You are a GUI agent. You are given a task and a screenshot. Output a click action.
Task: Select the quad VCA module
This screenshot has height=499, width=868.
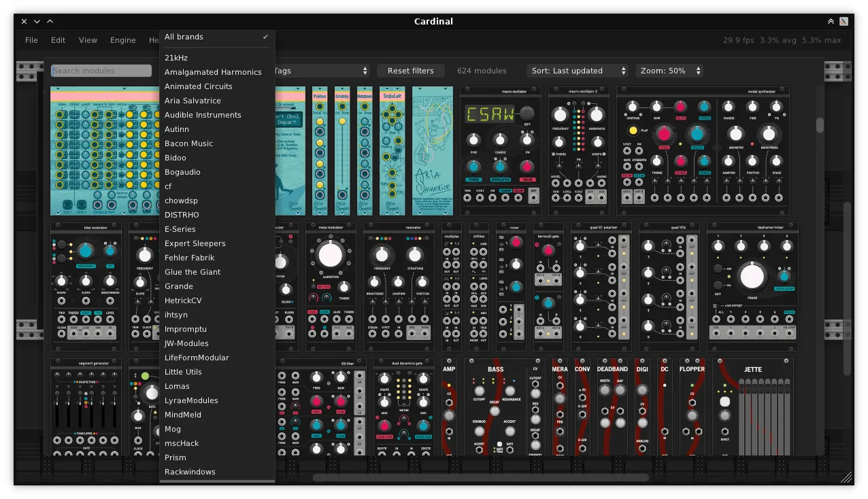[669, 286]
